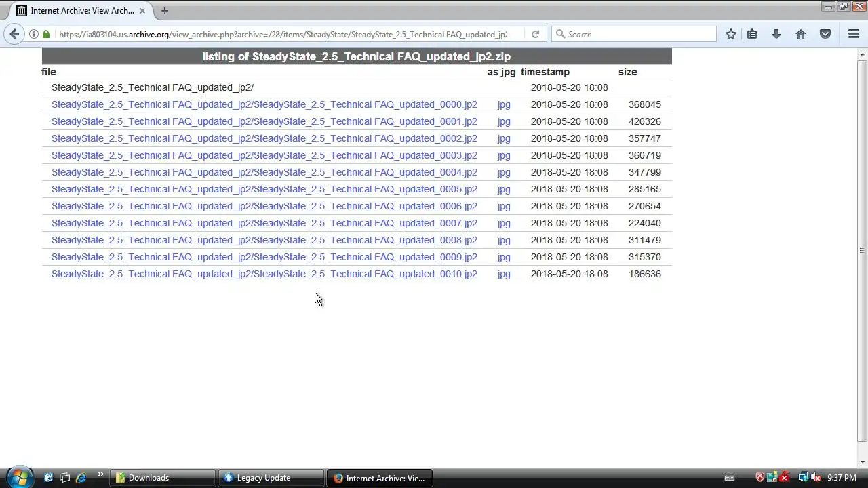The height and width of the screenshot is (488, 868).
Task: Select the size value 368045
Action: tap(644, 104)
